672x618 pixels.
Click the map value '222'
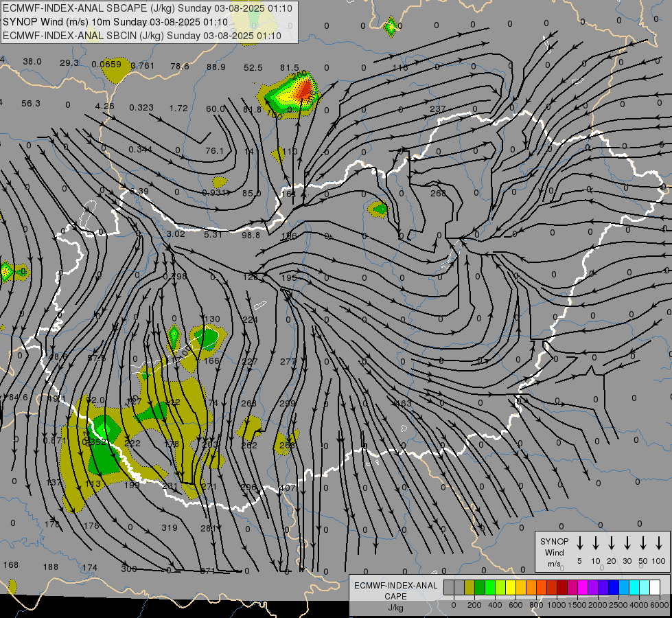[132, 443]
